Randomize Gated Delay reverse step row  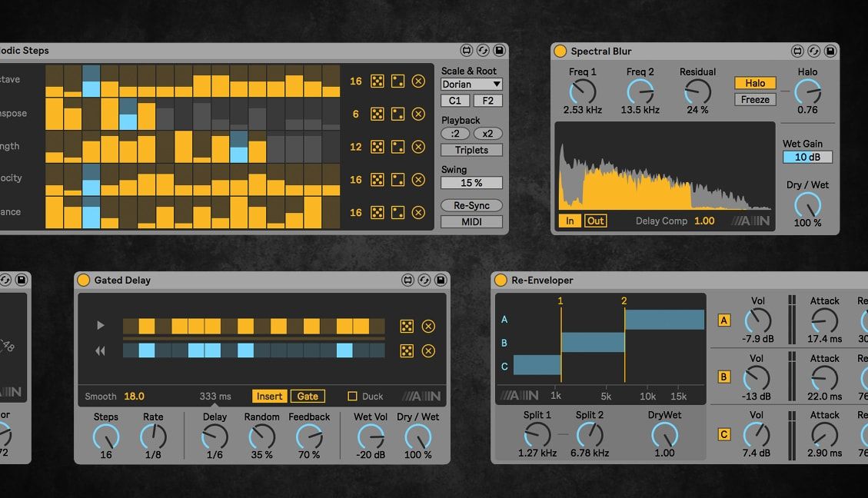407,350
